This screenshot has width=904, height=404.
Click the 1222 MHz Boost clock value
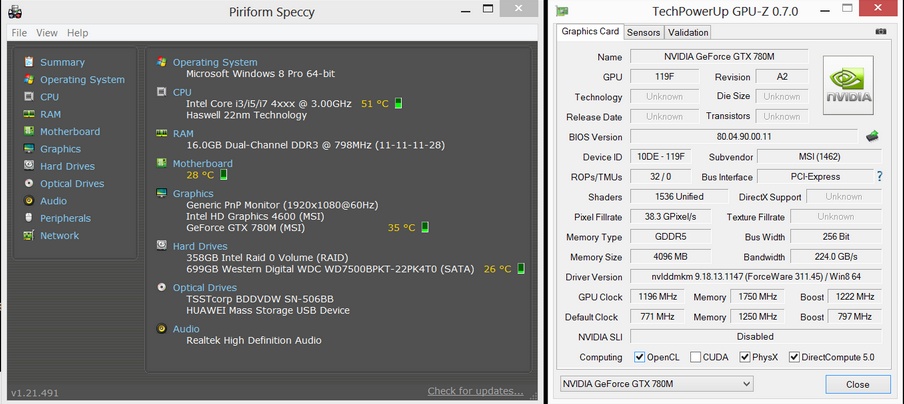[854, 297]
